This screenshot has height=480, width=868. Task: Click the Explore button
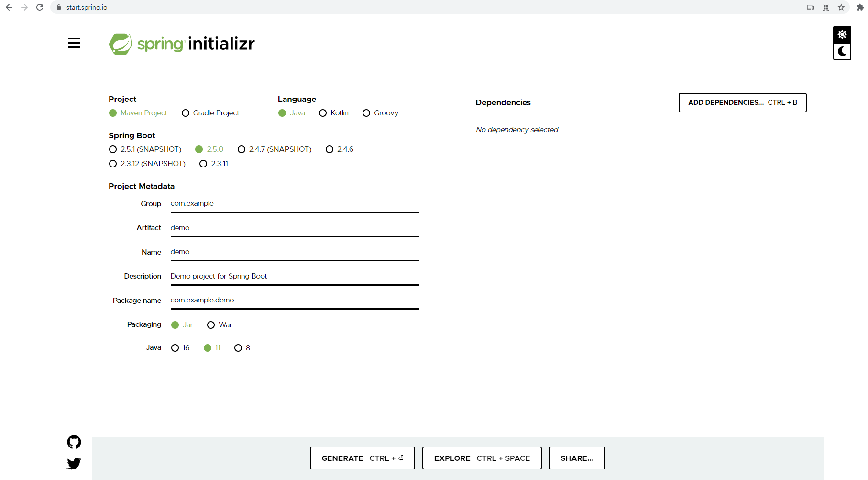pos(482,458)
